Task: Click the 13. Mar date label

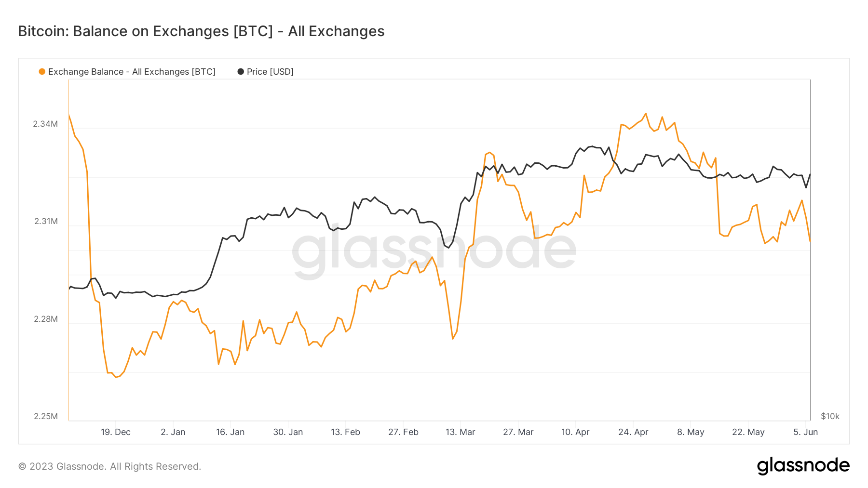Action: click(x=460, y=432)
